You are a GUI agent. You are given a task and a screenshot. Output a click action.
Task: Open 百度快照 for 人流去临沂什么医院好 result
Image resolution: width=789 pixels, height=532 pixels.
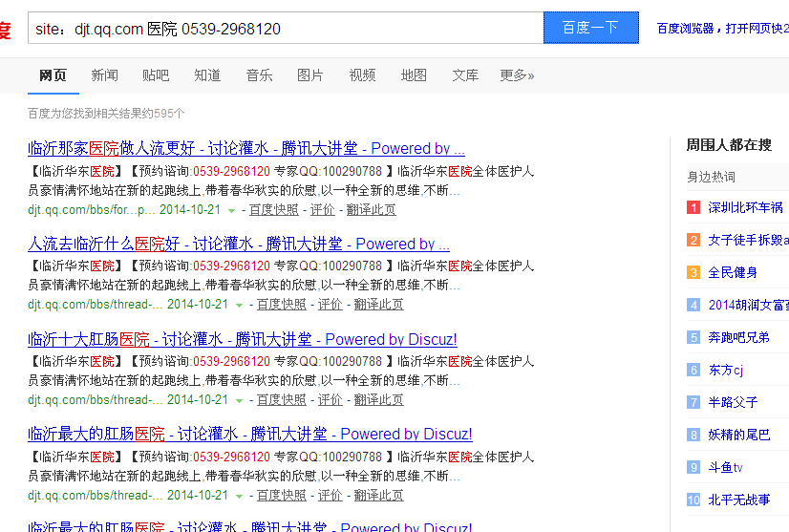click(x=282, y=305)
